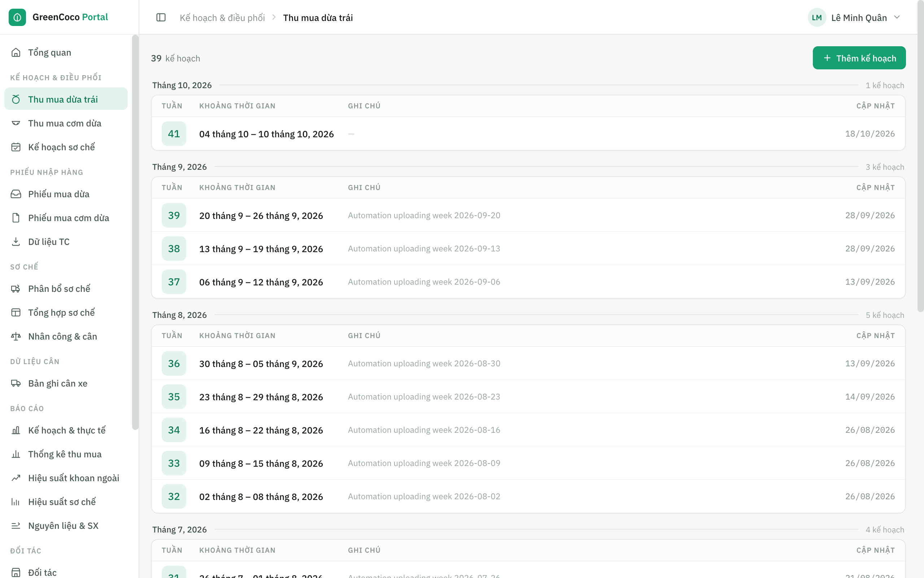Click the sidebar vertical scrollbar
The image size is (924, 578).
click(x=135, y=232)
